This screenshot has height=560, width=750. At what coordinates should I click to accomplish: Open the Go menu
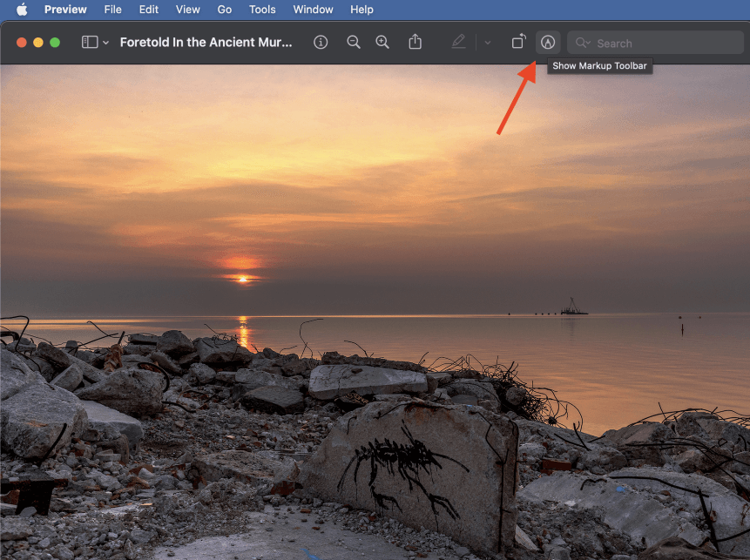[225, 9]
